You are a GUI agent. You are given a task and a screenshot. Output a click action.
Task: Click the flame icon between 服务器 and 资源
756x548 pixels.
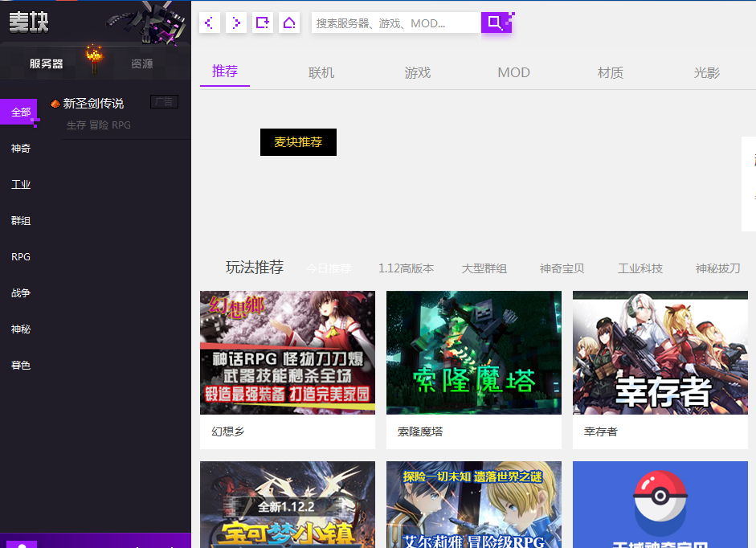click(94, 57)
